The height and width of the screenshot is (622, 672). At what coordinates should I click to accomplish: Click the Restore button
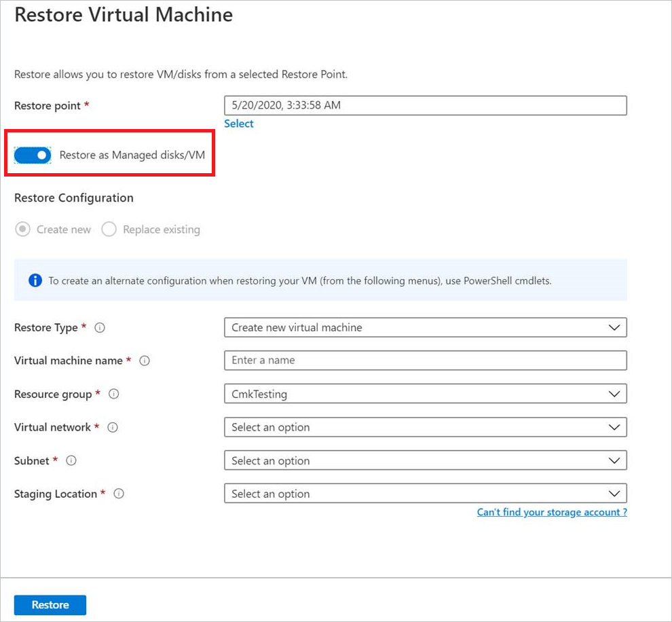coord(50,604)
